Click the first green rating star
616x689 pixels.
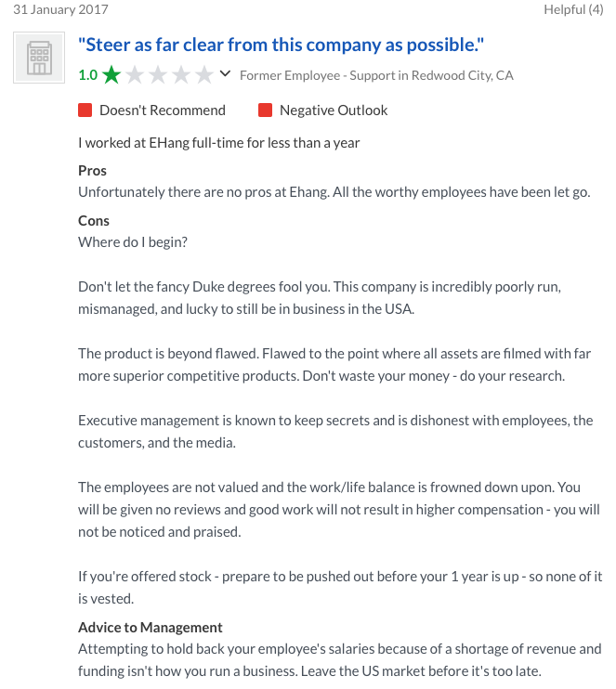tap(111, 75)
